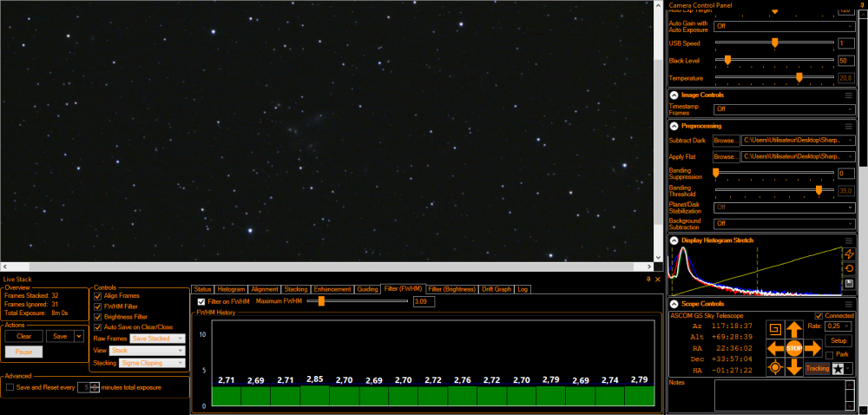Open the scope Rate dropdown

coord(837,326)
